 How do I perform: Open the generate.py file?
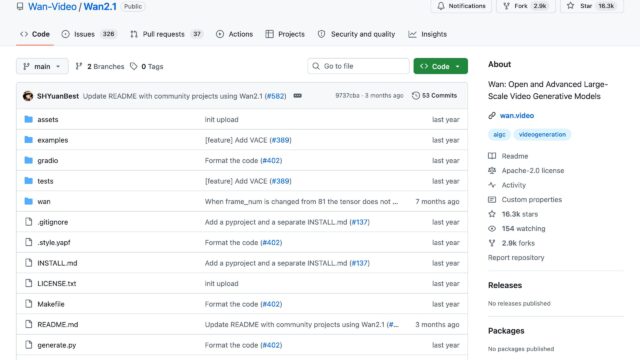pyautogui.click(x=57, y=345)
